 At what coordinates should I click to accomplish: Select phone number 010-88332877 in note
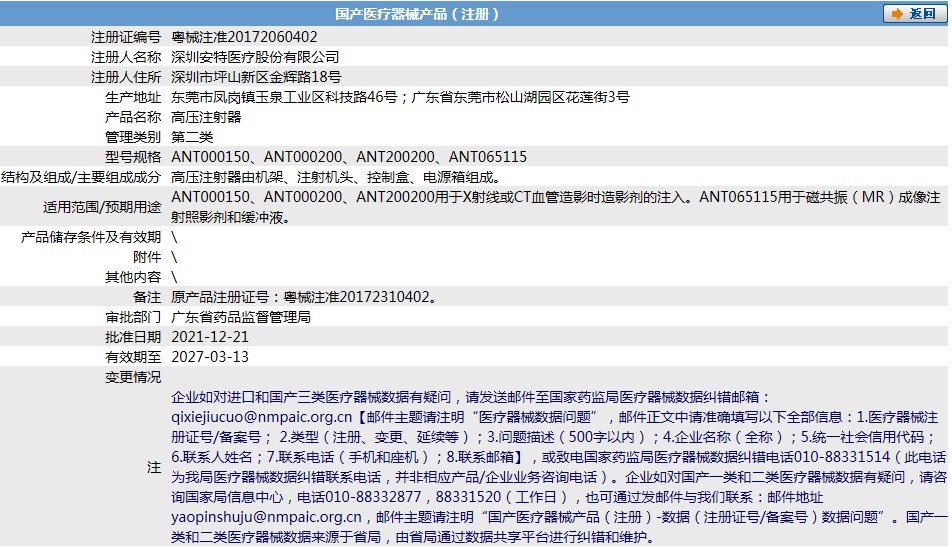373,497
